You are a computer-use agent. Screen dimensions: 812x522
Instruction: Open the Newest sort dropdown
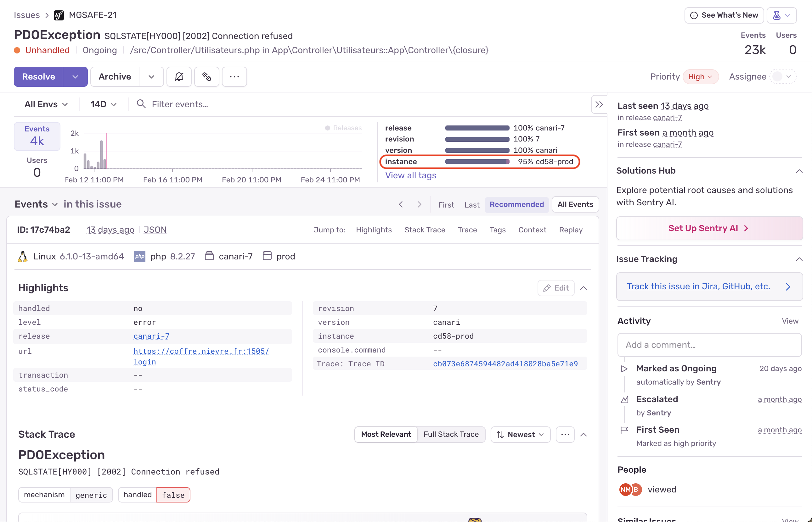pos(520,435)
